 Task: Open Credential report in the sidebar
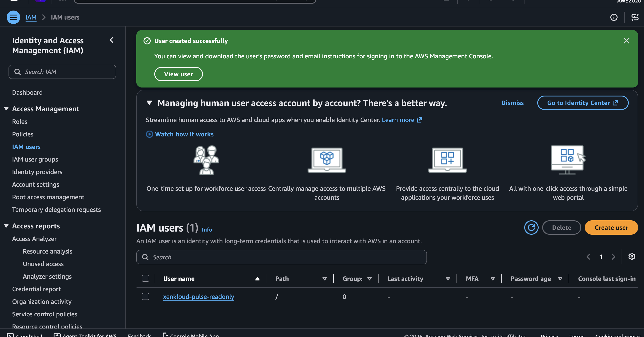pyautogui.click(x=37, y=289)
